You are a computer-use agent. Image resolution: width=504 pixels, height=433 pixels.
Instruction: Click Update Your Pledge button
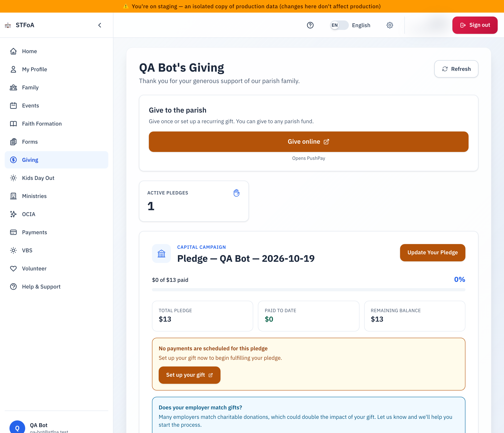[433, 253]
